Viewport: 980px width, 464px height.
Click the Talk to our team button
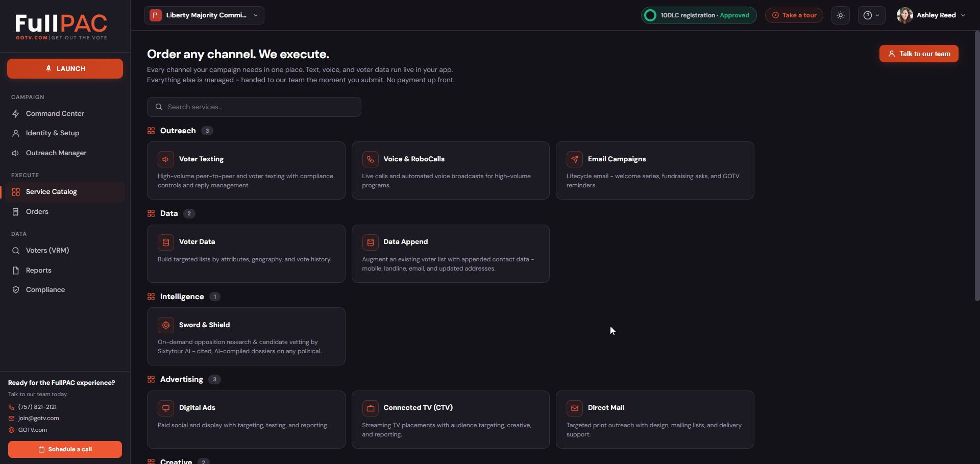(919, 54)
